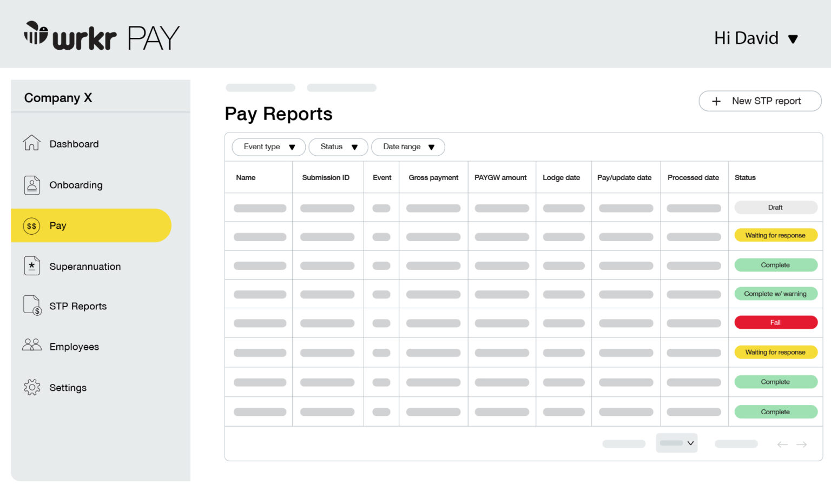Screen dimensions: 831x504
Task: Open the STP Reports menu entry
Action: [78, 306]
